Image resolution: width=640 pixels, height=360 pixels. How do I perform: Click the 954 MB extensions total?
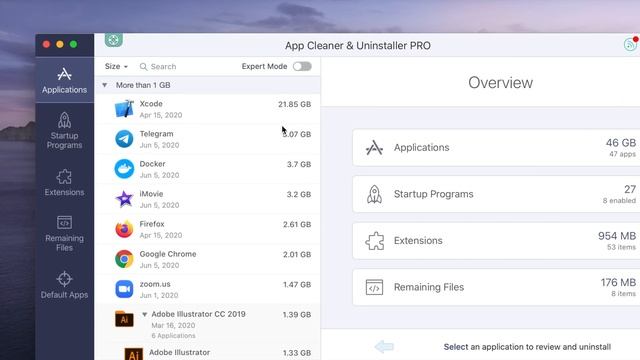617,236
